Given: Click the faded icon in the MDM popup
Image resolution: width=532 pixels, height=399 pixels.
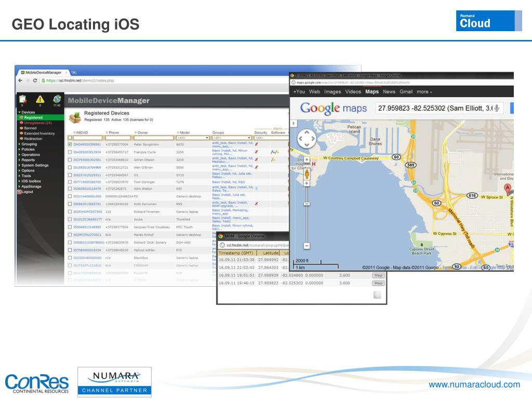Looking at the screenshot, I should pyautogui.click(x=377, y=295).
